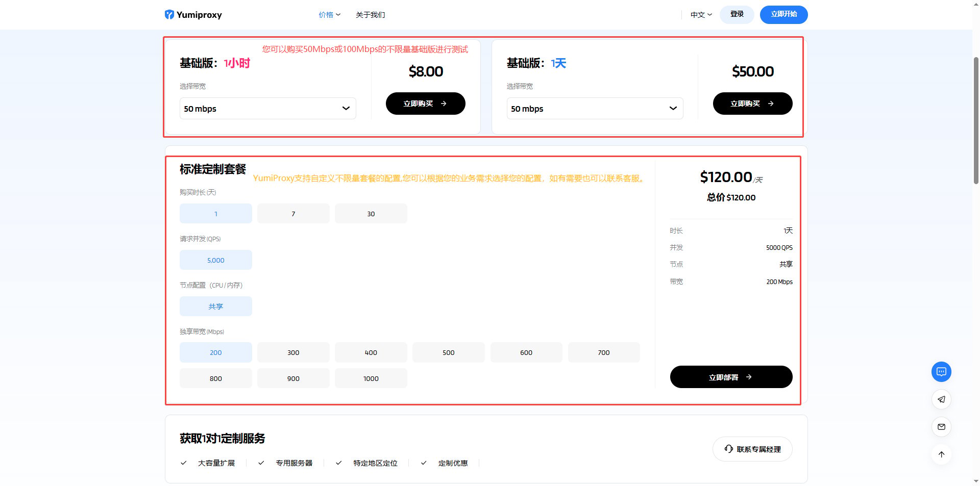Click the 标准定制套餐 heading

[213, 169]
